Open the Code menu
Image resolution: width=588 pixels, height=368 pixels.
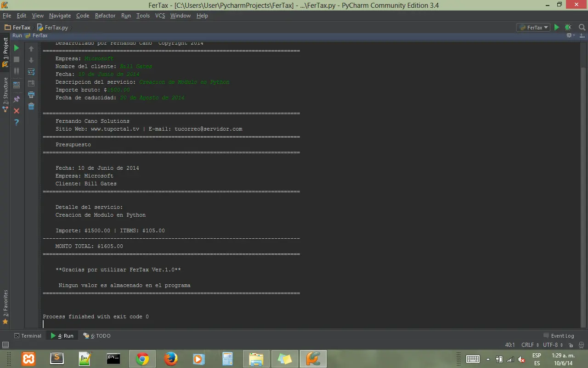[x=83, y=16]
